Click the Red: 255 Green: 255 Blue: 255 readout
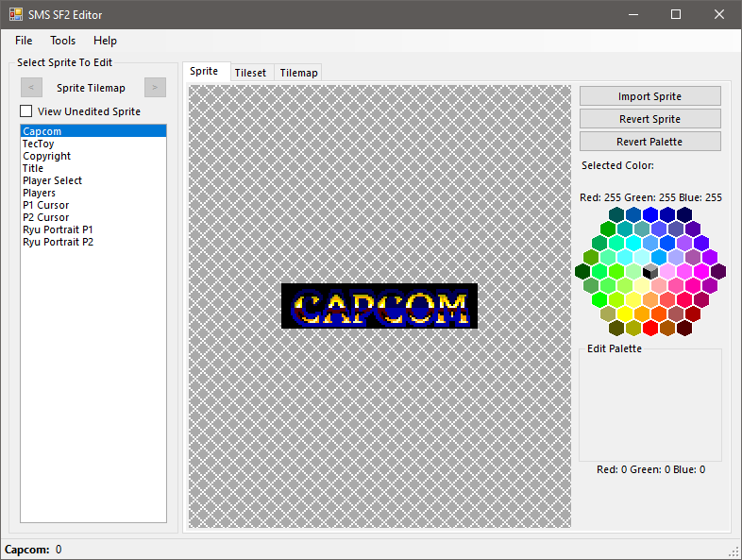Viewport: 742px width, 560px height. click(650, 197)
